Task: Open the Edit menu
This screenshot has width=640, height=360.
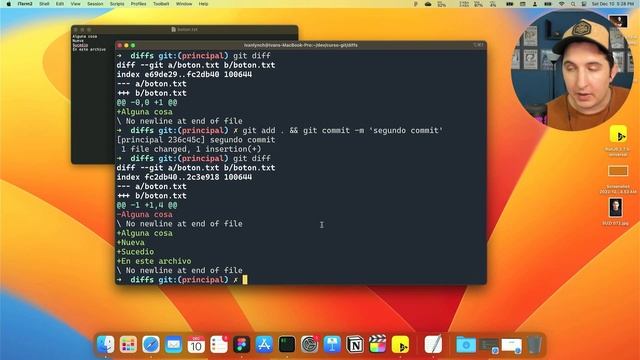Action: tap(60, 4)
